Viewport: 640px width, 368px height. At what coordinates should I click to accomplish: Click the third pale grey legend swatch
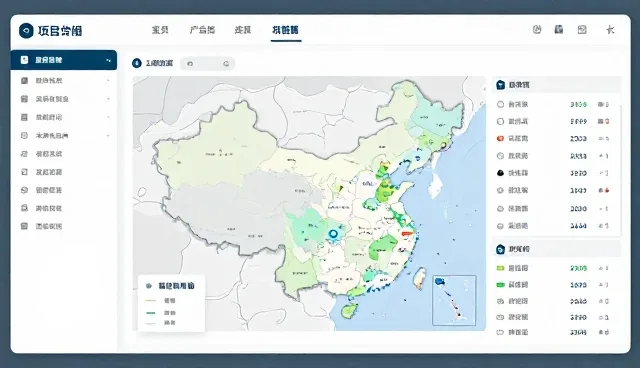click(x=151, y=323)
